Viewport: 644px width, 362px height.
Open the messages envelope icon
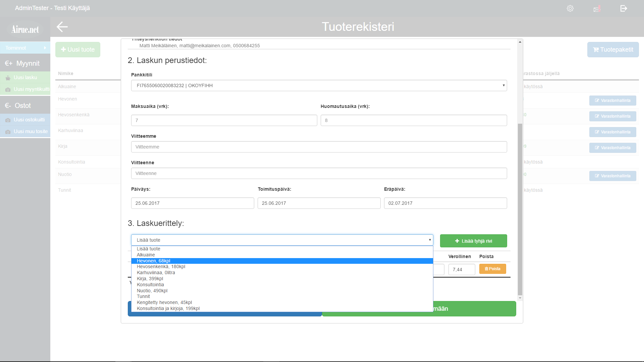click(x=597, y=9)
